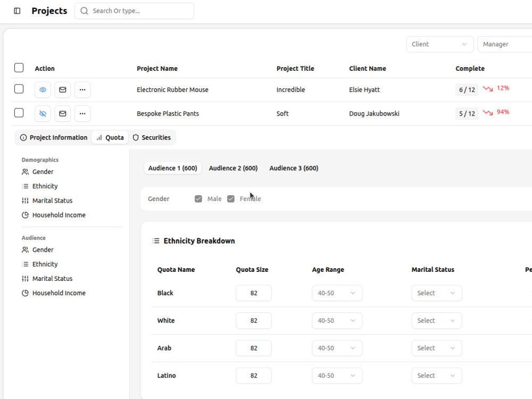
Task: Uncheck the Female gender checkbox
Action: pyautogui.click(x=231, y=199)
